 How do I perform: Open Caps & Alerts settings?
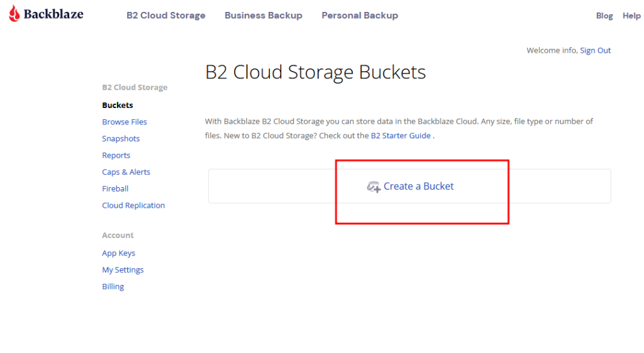(x=126, y=172)
